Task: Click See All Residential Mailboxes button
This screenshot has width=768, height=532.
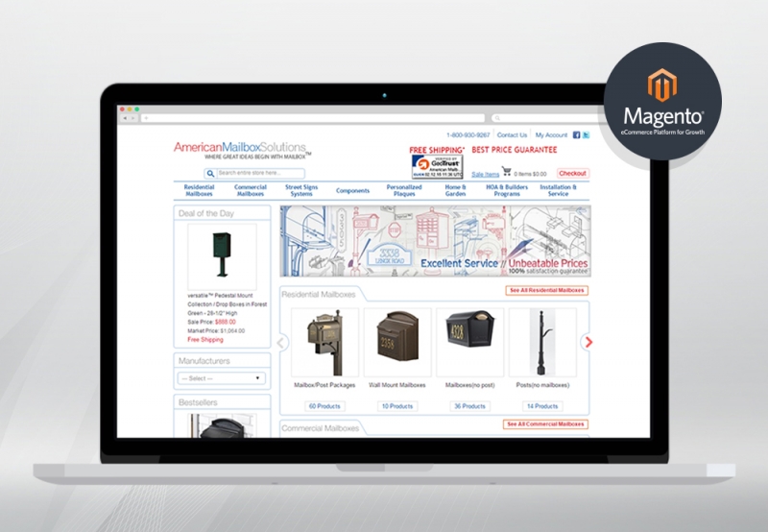Action: pos(546,291)
